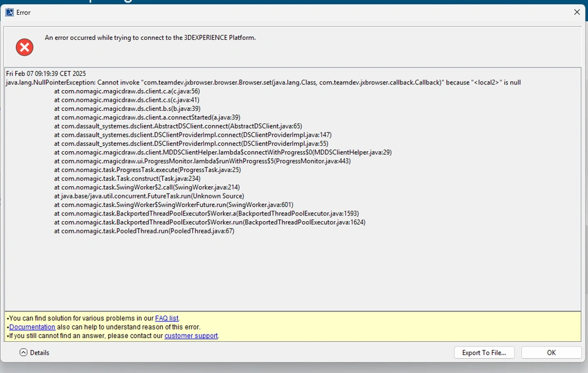Click the Error title text
Viewport: 588px width, 373px height.
[23, 12]
